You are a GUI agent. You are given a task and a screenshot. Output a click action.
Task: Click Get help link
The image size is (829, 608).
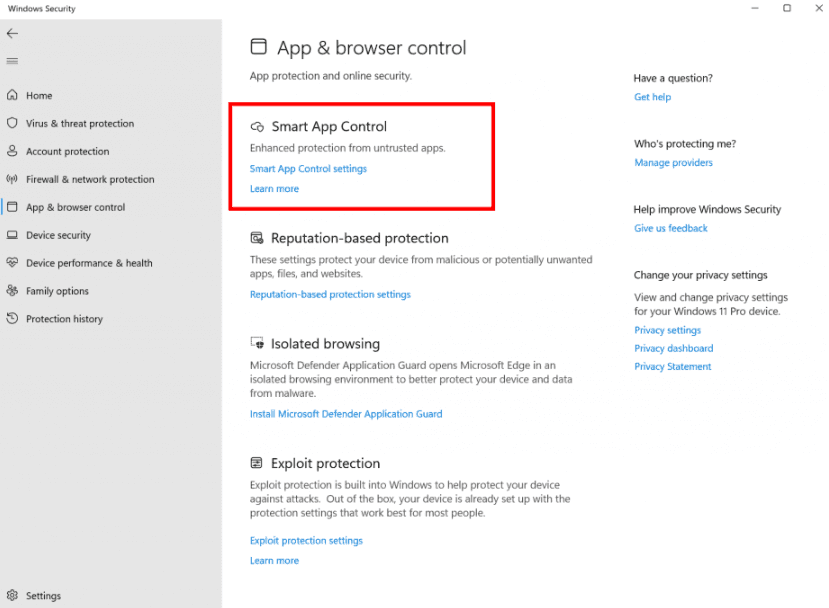[x=653, y=97]
